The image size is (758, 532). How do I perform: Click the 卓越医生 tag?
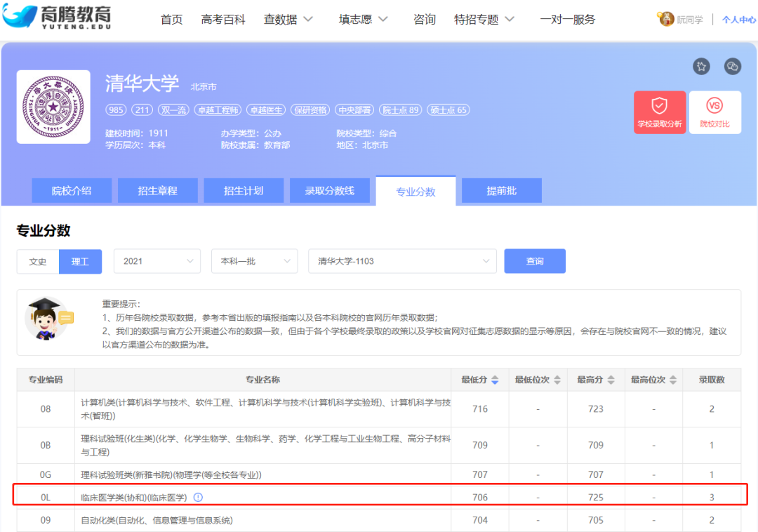(266, 109)
